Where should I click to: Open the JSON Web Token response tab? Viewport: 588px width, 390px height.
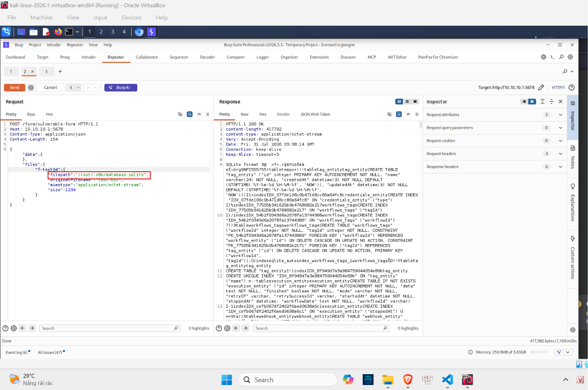[315, 114]
